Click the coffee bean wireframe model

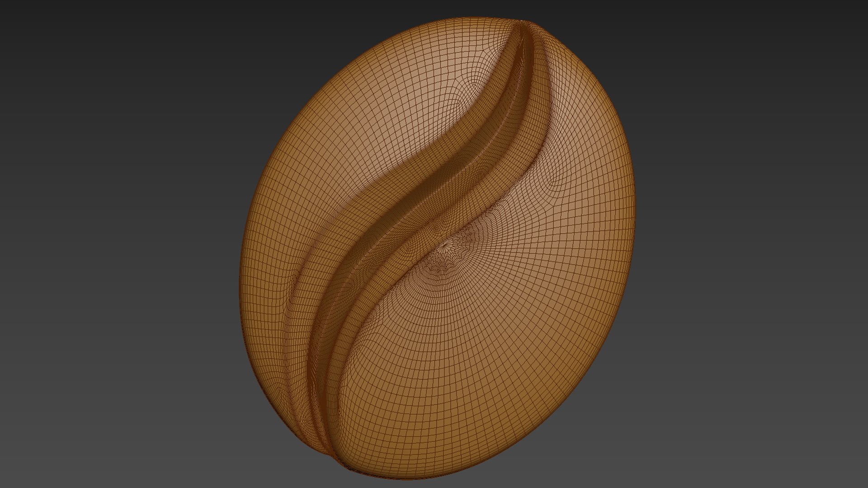(437, 248)
